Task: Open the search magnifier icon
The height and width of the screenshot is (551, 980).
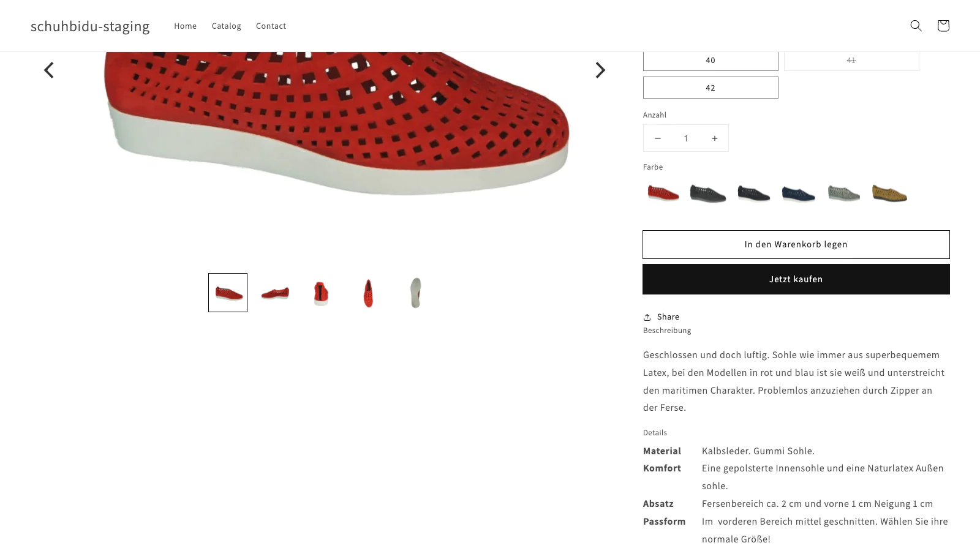Action: [x=916, y=26]
